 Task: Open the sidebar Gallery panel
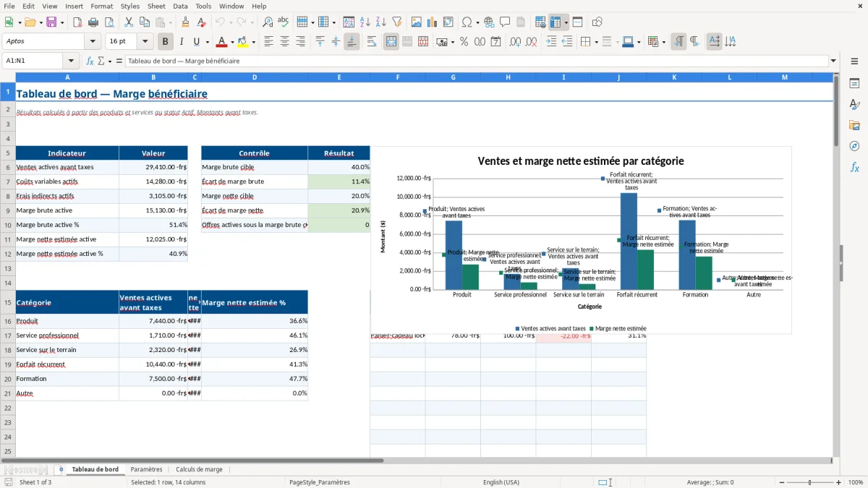tap(854, 125)
